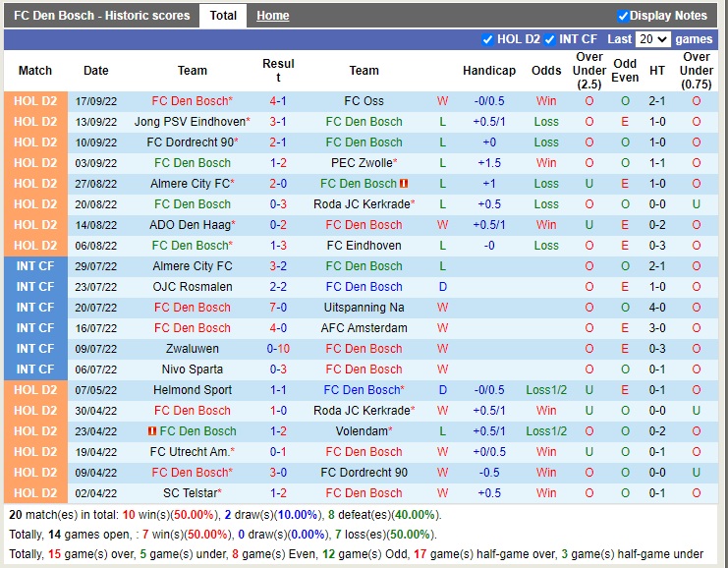
Task: Click handicap -0.5 in 09/04/22 row
Action: (489, 473)
